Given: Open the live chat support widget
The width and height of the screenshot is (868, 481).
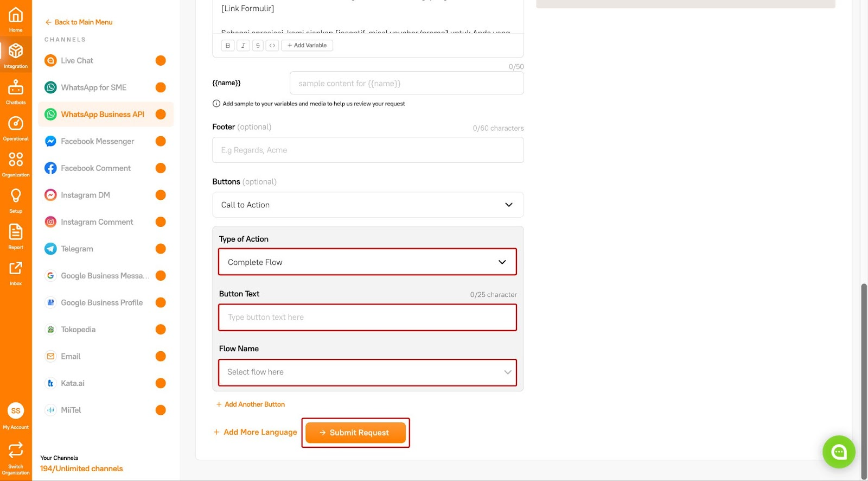Looking at the screenshot, I should point(839,452).
